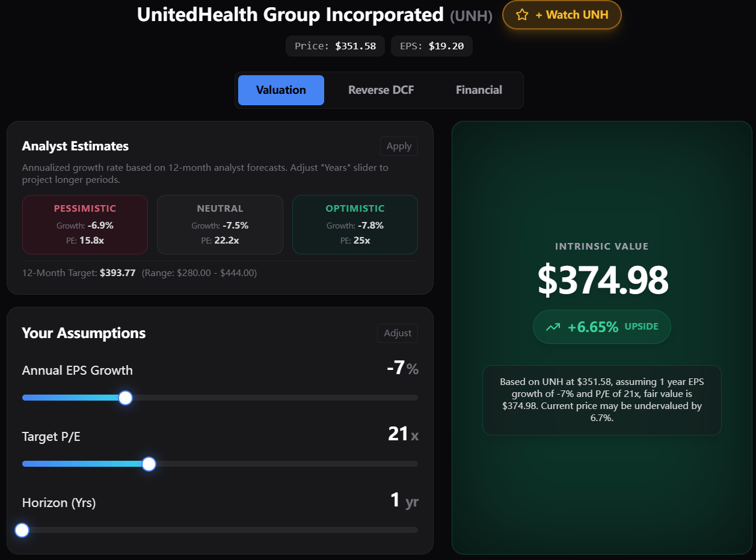Click the Analyst Estimates heading

75,146
